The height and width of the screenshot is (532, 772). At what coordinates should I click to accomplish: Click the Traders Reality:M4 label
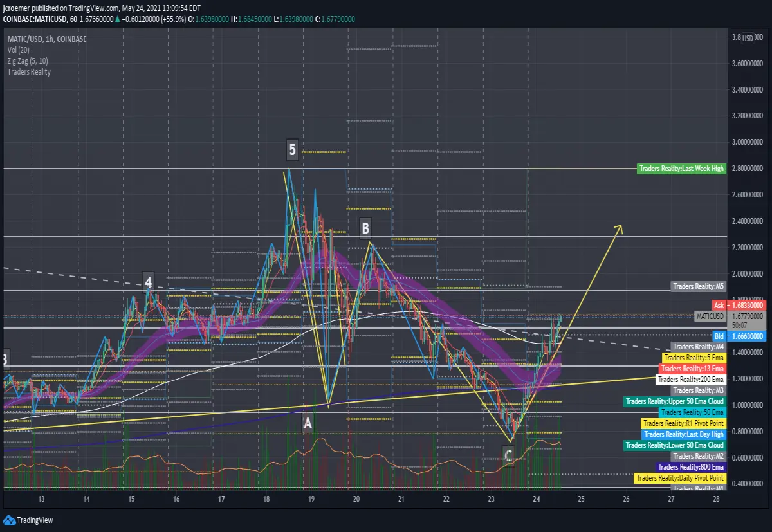pos(699,347)
